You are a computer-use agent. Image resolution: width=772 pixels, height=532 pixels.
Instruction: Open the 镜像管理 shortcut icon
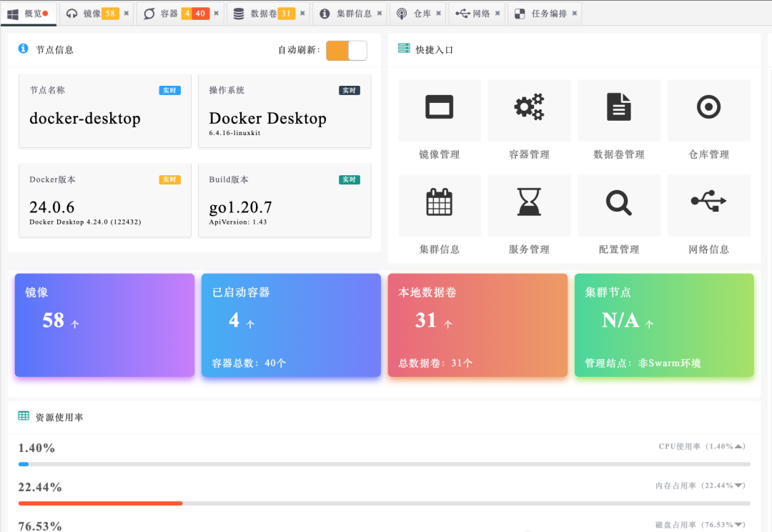(439, 107)
